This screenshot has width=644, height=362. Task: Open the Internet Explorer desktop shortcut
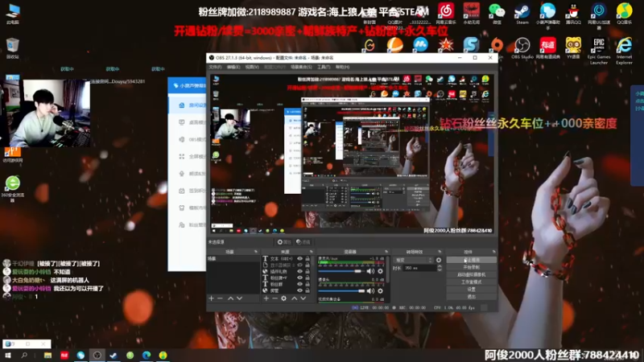click(x=625, y=50)
